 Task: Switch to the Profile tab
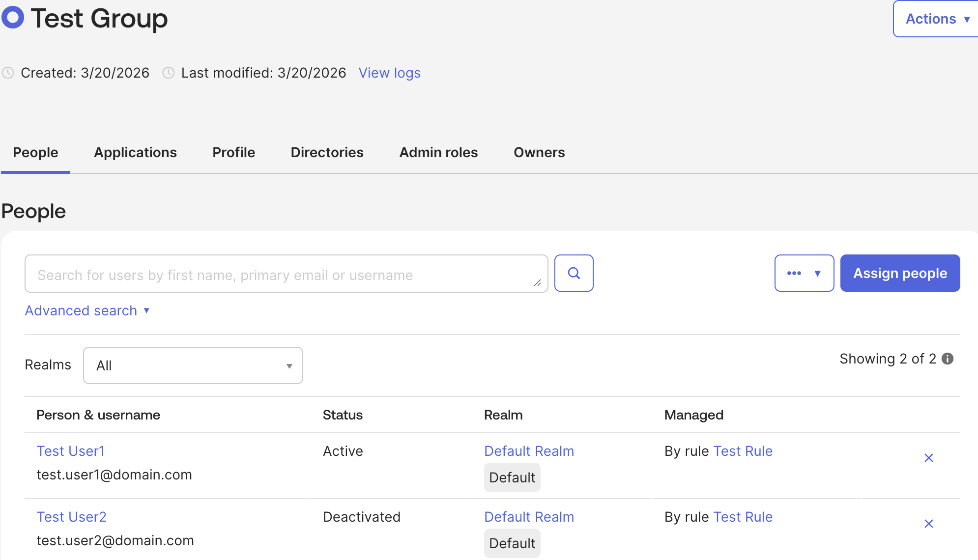pyautogui.click(x=233, y=152)
